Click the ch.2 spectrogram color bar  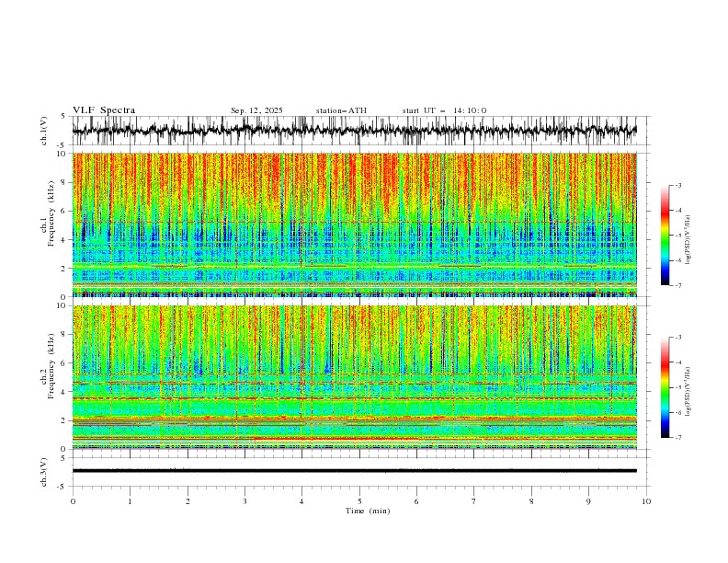(x=665, y=387)
